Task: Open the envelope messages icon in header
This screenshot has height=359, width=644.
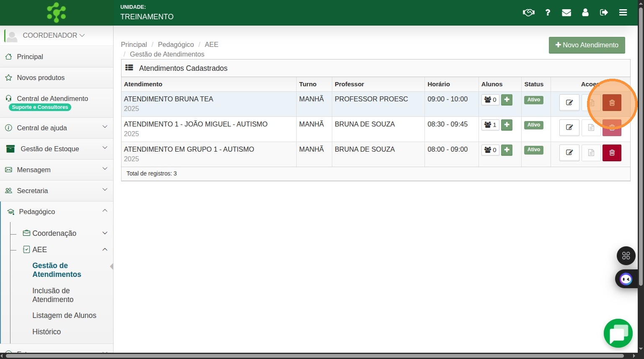Action: coord(566,13)
